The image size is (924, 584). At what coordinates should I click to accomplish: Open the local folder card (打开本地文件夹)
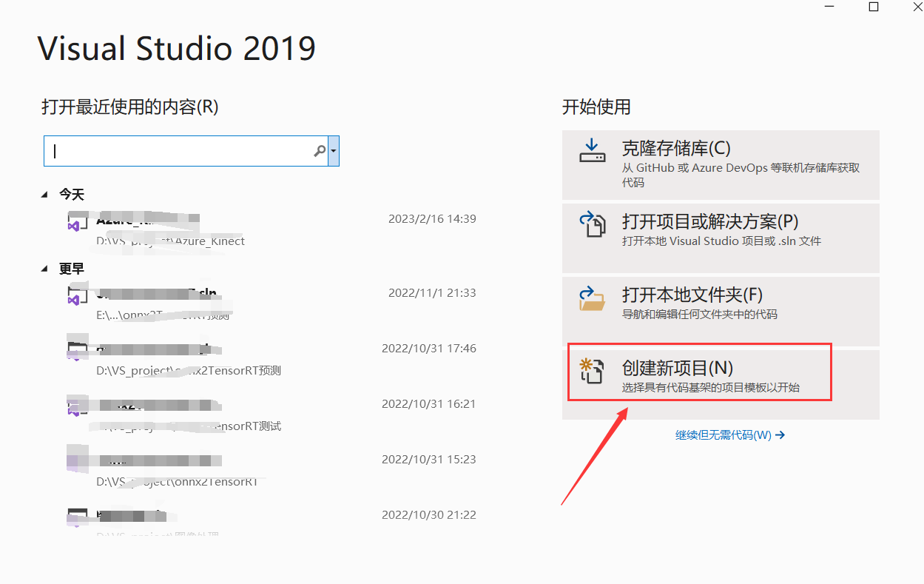(x=721, y=311)
